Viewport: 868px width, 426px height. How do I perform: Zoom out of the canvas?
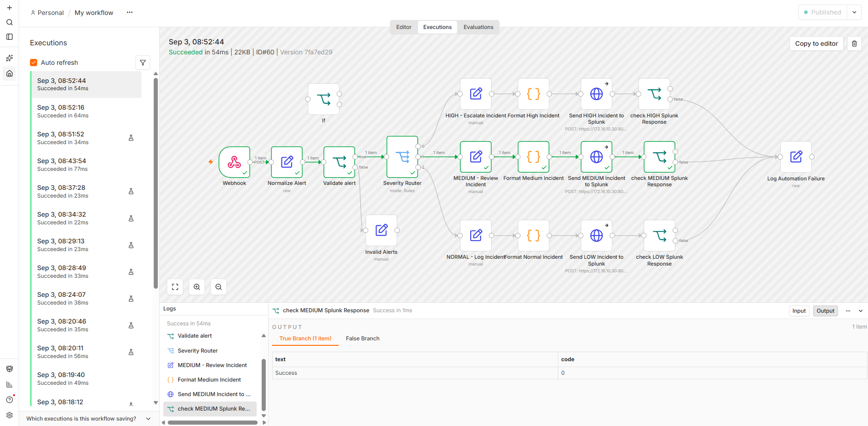coord(219,287)
